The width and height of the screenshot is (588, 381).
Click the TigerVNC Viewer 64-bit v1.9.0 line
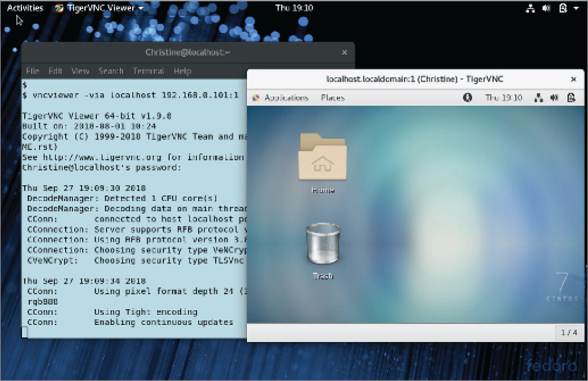click(x=97, y=116)
